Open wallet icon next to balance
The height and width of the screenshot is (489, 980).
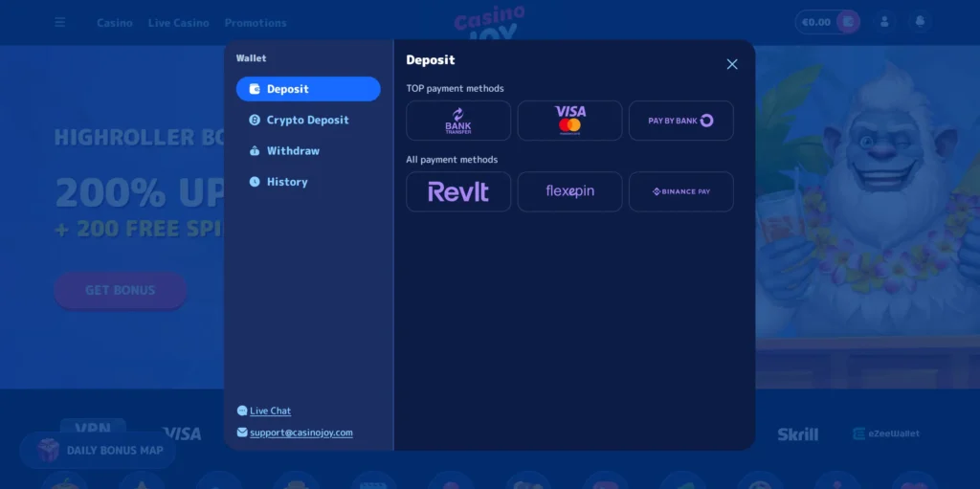coord(848,22)
